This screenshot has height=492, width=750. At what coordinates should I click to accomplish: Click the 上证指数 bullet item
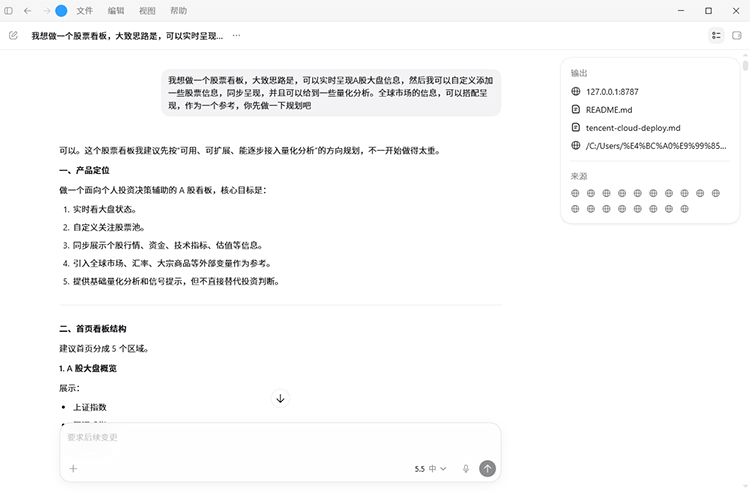[x=89, y=407]
